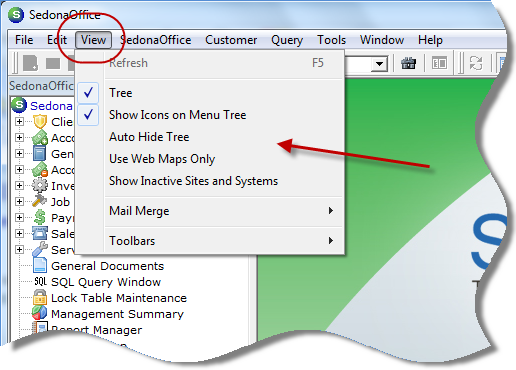
Task: Expand the Job Management tree node
Action: coord(19,202)
